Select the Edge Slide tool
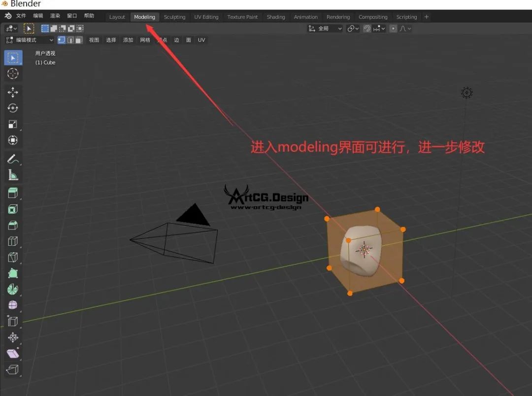The height and width of the screenshot is (396, 532). pos(13,321)
